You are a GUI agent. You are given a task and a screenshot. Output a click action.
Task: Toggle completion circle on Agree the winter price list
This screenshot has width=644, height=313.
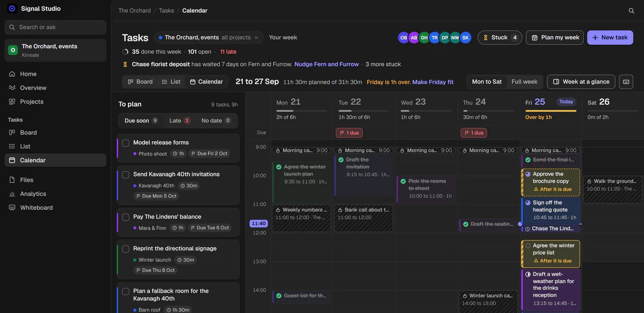coord(528,245)
